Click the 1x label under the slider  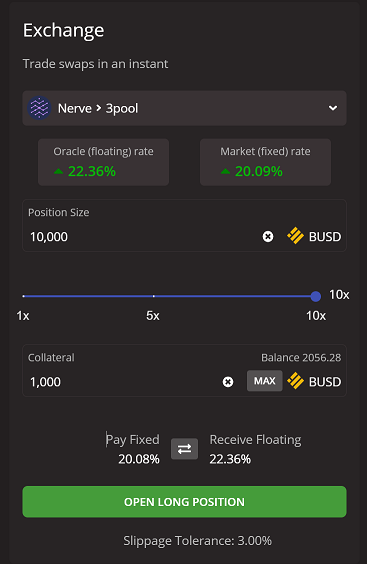click(23, 316)
